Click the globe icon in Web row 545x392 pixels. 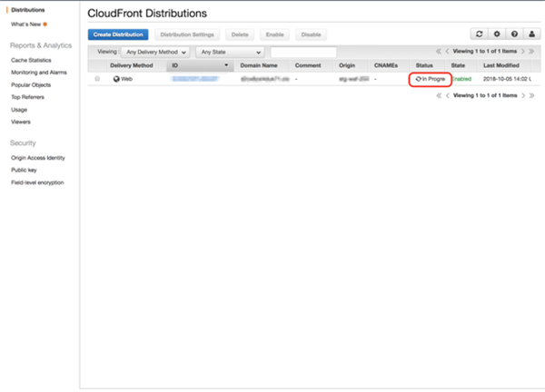click(116, 79)
